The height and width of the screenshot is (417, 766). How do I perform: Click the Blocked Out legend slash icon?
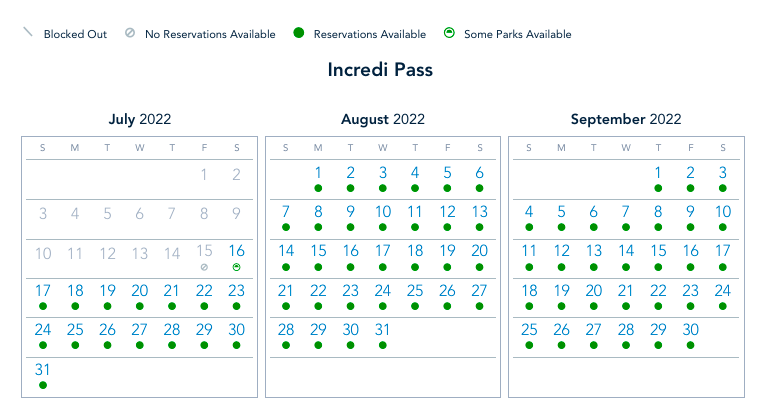click(x=28, y=33)
